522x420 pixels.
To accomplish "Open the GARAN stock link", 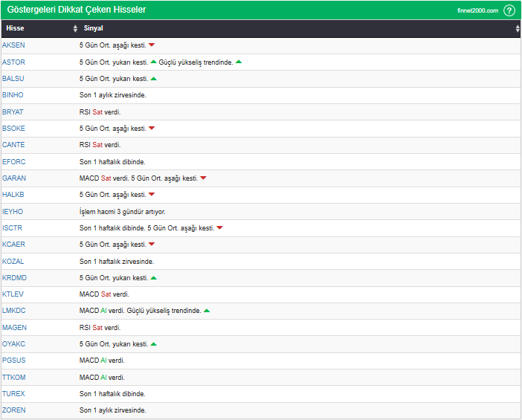I will tap(14, 178).
